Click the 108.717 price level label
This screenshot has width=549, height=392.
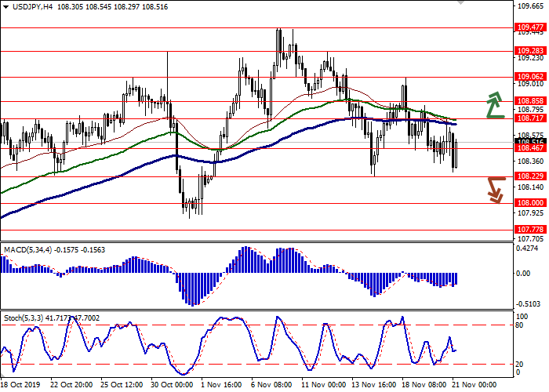[529, 118]
